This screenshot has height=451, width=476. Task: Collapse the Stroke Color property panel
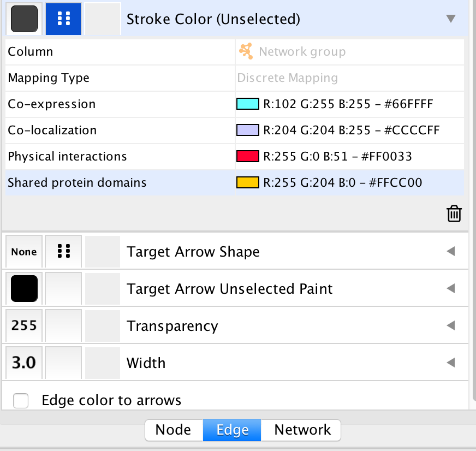point(450,19)
